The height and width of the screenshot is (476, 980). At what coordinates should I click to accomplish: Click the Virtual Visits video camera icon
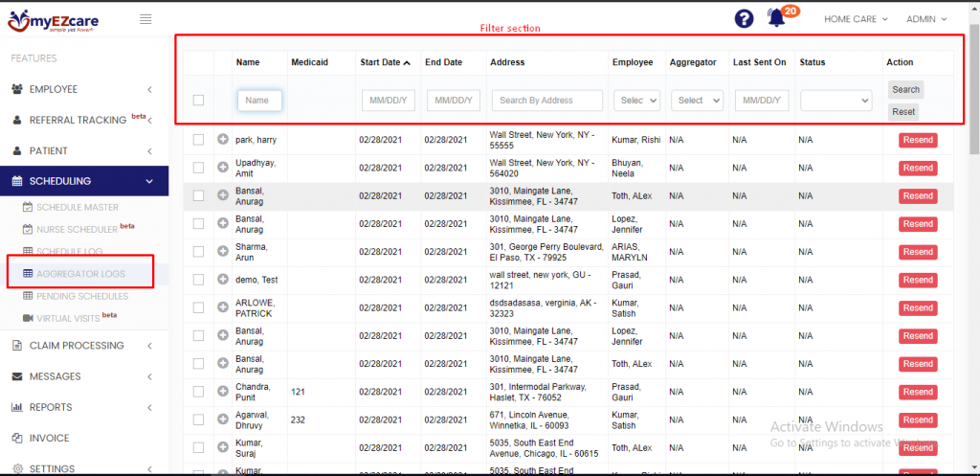pyautogui.click(x=28, y=318)
